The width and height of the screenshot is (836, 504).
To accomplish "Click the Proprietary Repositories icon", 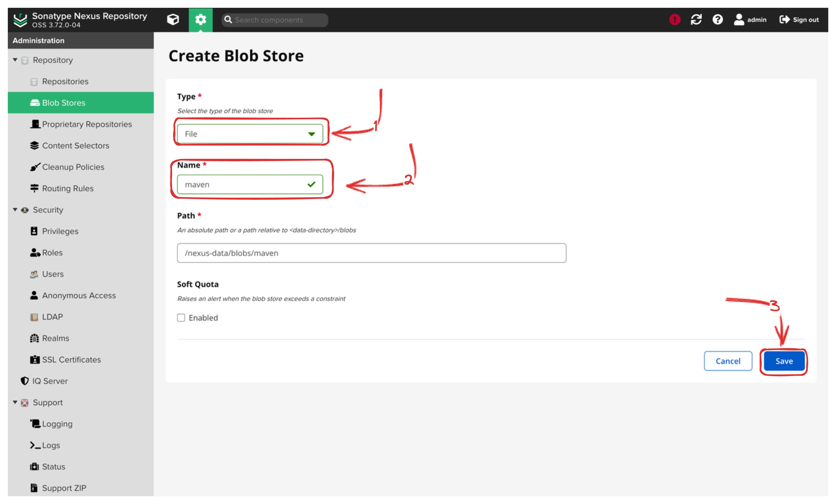I will 35,124.
